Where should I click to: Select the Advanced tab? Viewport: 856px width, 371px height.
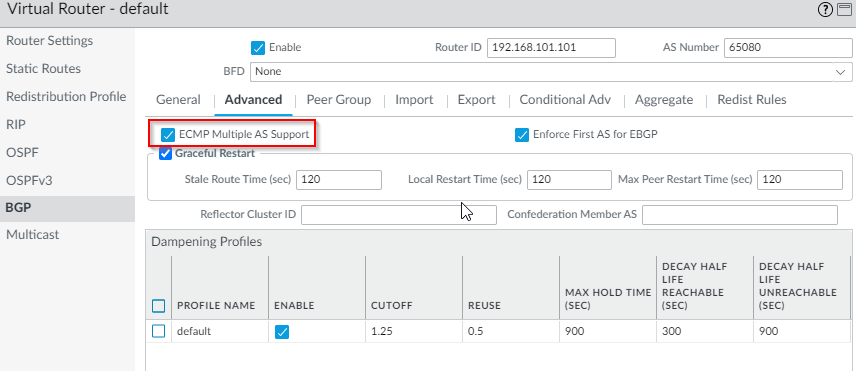[x=253, y=100]
